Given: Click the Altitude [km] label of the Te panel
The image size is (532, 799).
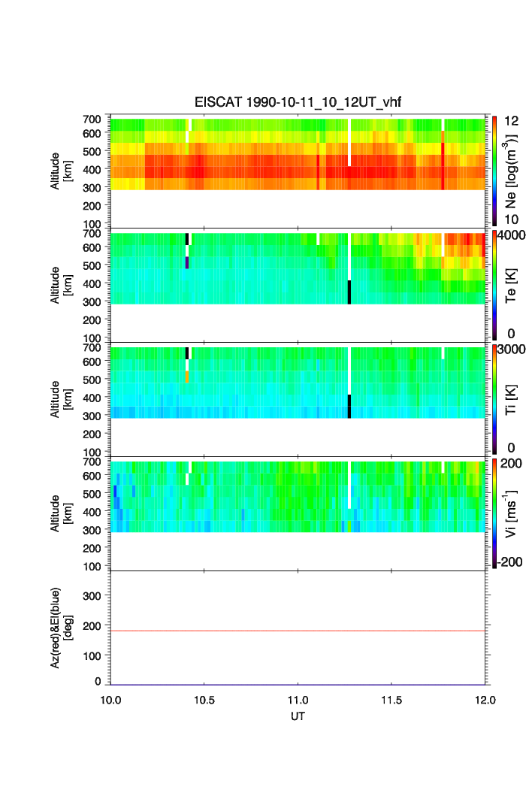Looking at the screenshot, I should [x=61, y=286].
